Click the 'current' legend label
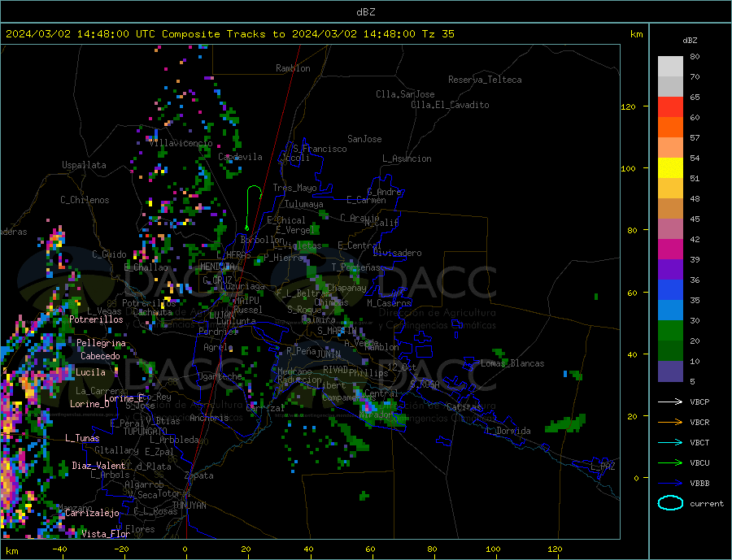The height and width of the screenshot is (560, 732). [707, 504]
